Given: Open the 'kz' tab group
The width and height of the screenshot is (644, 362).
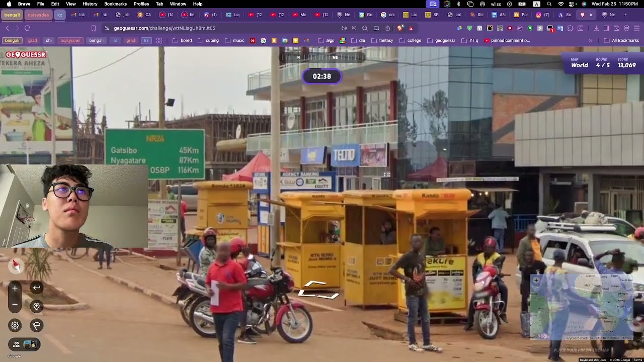Looking at the screenshot, I should click(60, 15).
